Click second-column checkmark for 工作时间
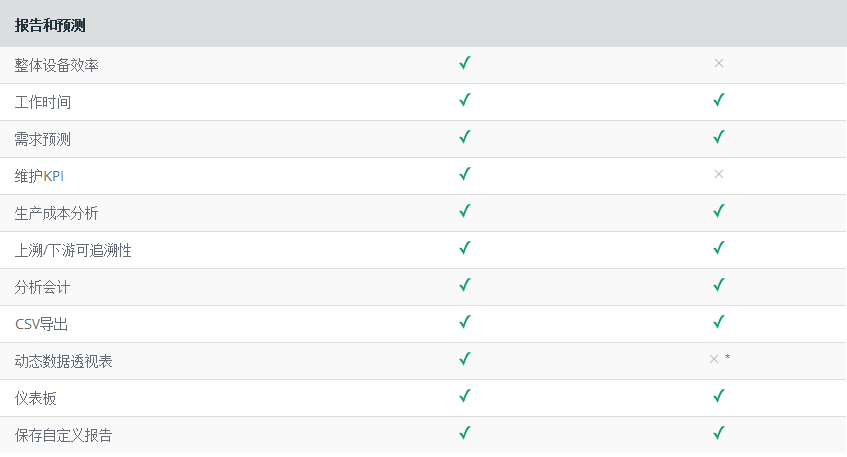Viewport: 847px width, 457px height. point(718,100)
